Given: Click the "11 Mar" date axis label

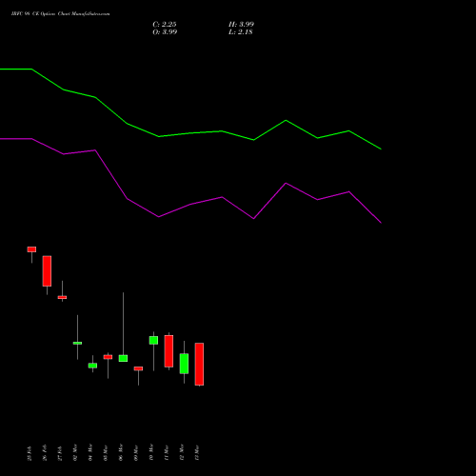Looking at the screenshot, I should pos(167,453).
